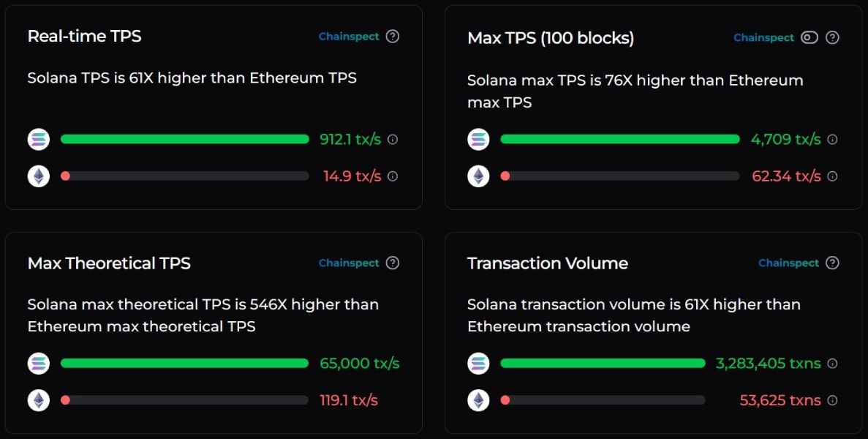Click info icon next to 4,709 tx/s
The image size is (868, 439).
point(832,139)
